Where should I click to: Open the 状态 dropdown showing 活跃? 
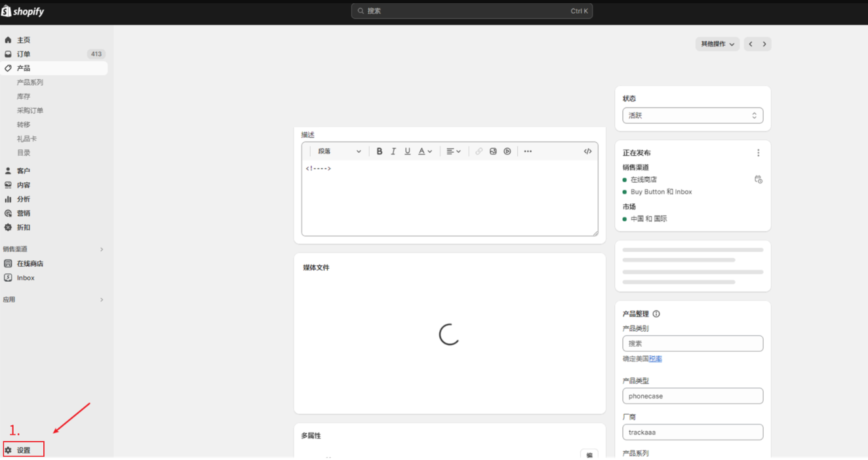(692, 115)
